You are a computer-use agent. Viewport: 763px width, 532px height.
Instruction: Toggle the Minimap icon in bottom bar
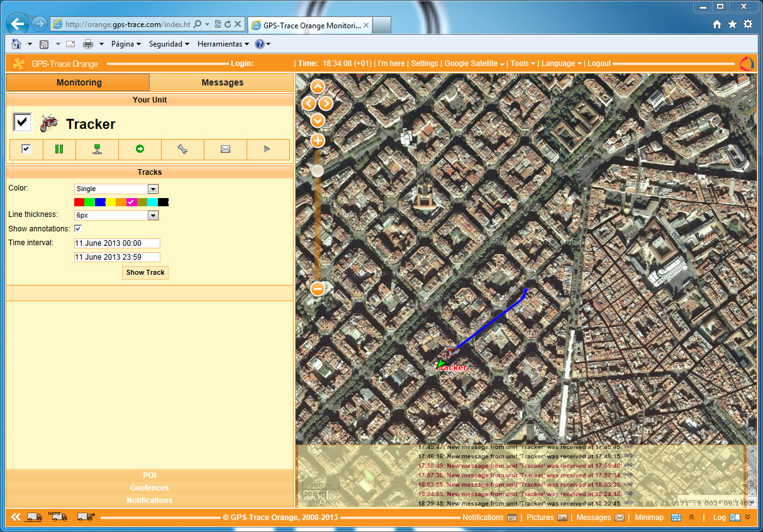pos(676,518)
